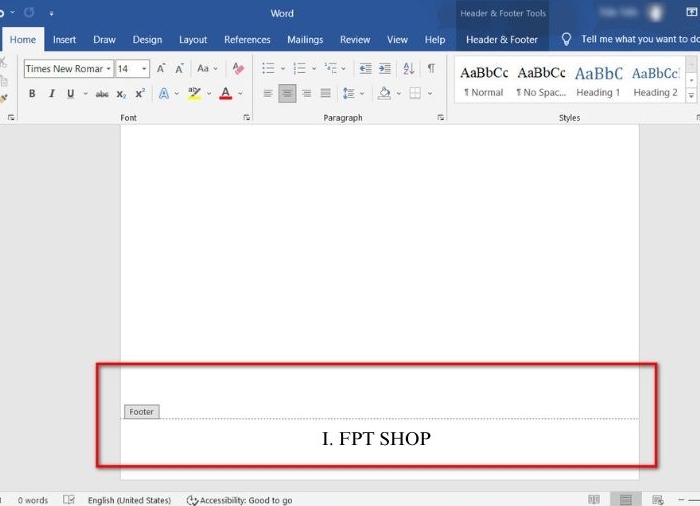Image resolution: width=700 pixels, height=506 pixels.
Task: Click Bullets list icon
Action: [268, 69]
